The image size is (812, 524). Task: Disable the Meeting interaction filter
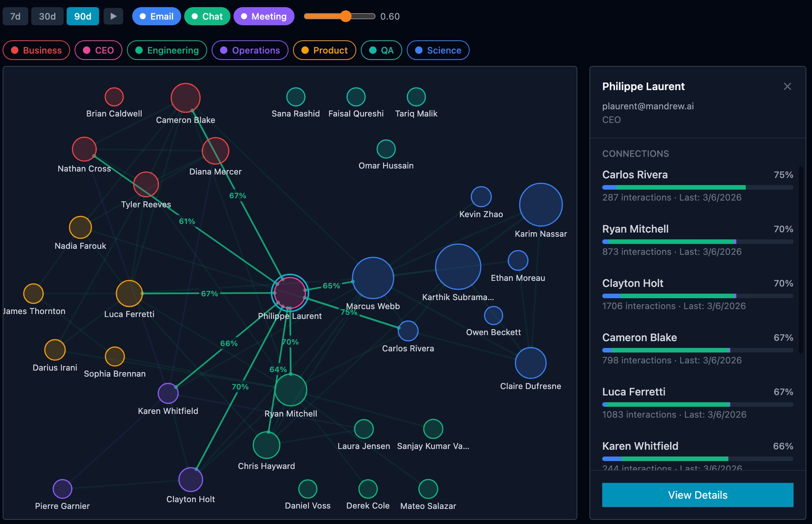(x=264, y=16)
